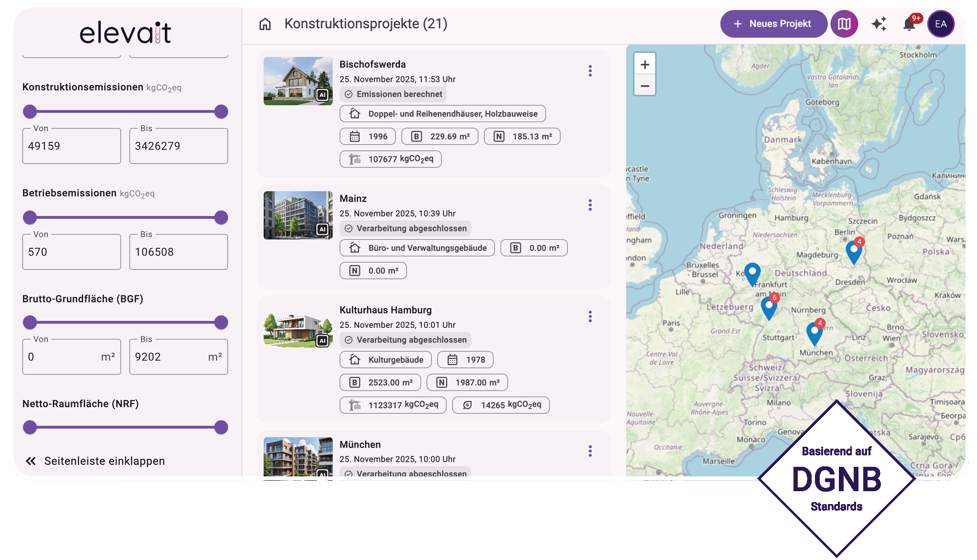
Task: Open the options menu on the München card
Action: pyautogui.click(x=590, y=451)
